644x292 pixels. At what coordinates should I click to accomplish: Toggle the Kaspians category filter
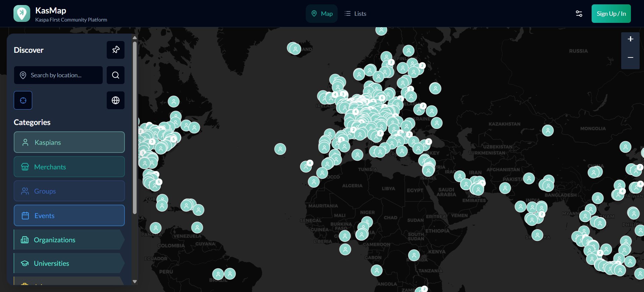click(69, 142)
